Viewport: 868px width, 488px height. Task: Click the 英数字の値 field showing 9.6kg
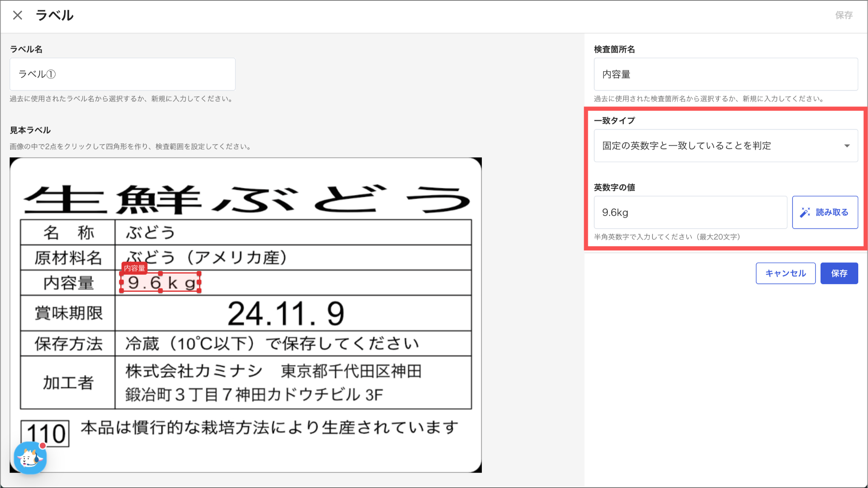tap(690, 212)
